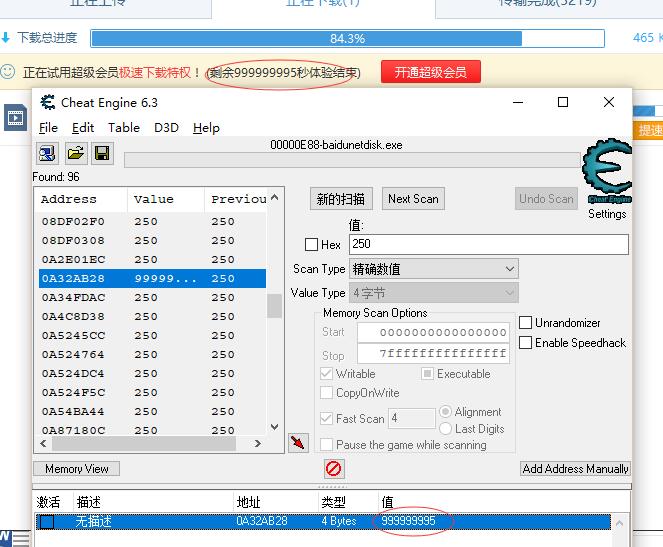This screenshot has height=547, width=663.
Task: Click the red clear list icon
Action: 334,468
